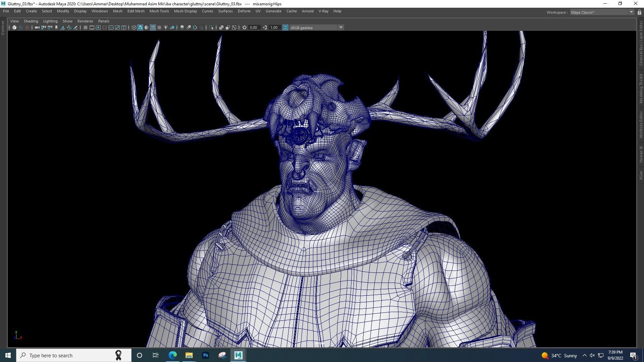644x362 pixels.
Task: Click the workspace lock icon
Action: (639, 12)
